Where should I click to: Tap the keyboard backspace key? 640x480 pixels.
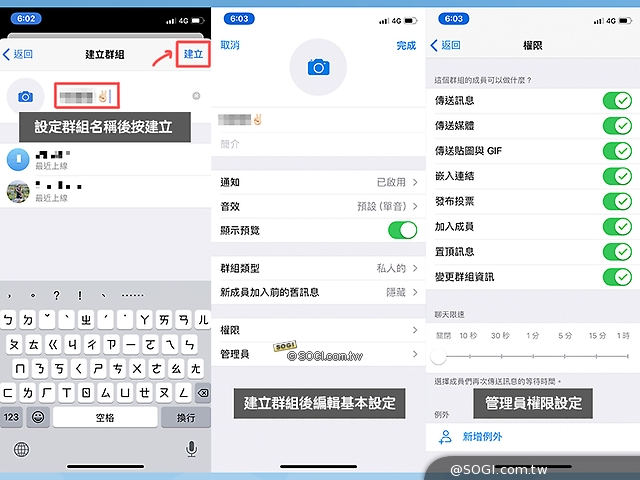tap(203, 393)
